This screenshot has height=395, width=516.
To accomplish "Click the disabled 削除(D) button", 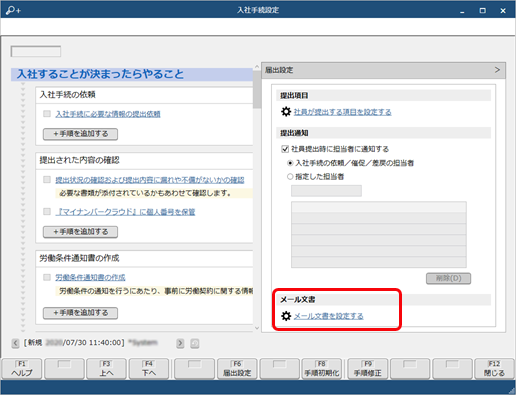I will [x=448, y=278].
